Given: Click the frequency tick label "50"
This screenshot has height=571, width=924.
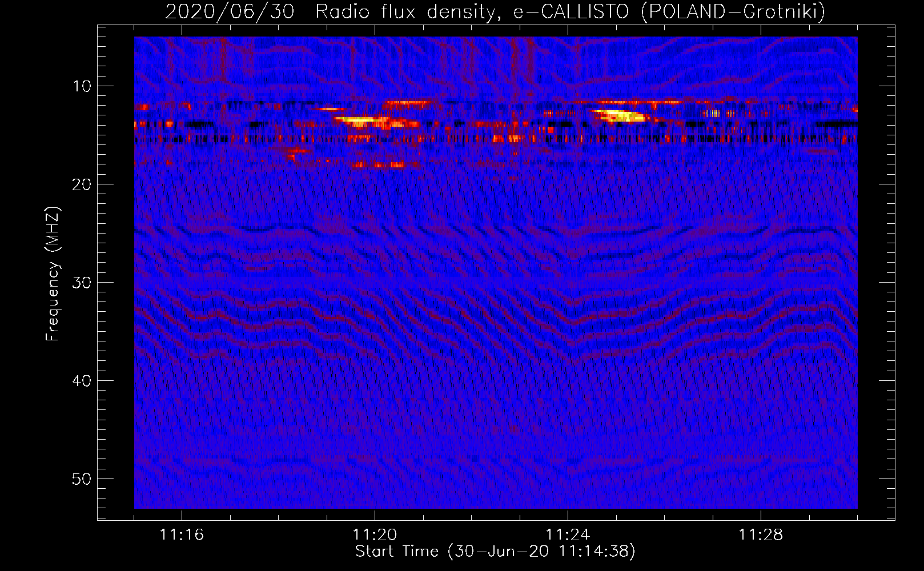Looking at the screenshot, I should coord(82,479).
